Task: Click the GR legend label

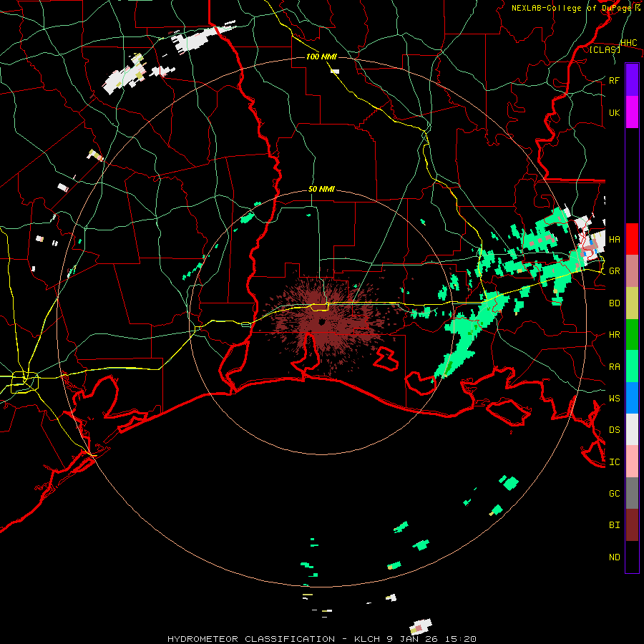Action: tap(614, 271)
